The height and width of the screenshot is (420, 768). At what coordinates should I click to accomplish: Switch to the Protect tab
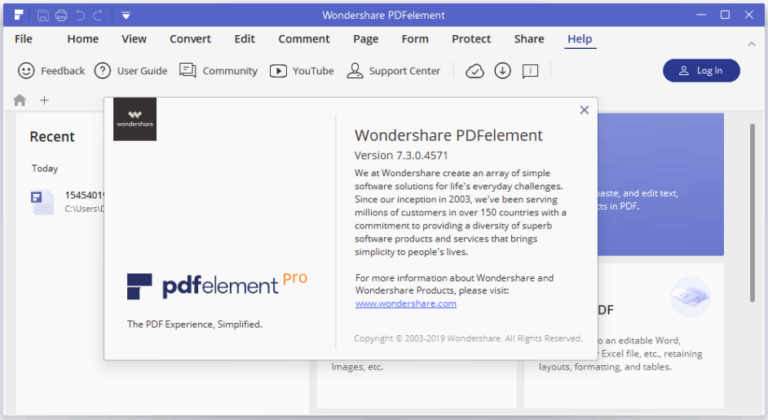471,39
